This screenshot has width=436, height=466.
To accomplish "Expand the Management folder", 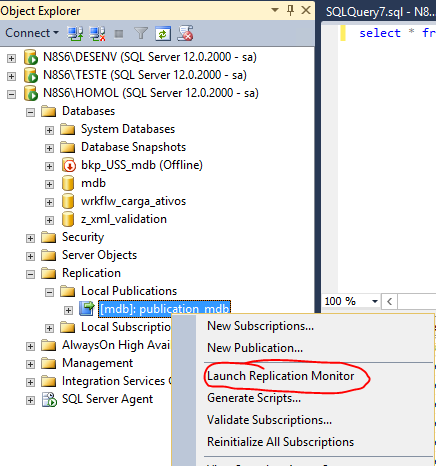I will pyautogui.click(x=30, y=364).
